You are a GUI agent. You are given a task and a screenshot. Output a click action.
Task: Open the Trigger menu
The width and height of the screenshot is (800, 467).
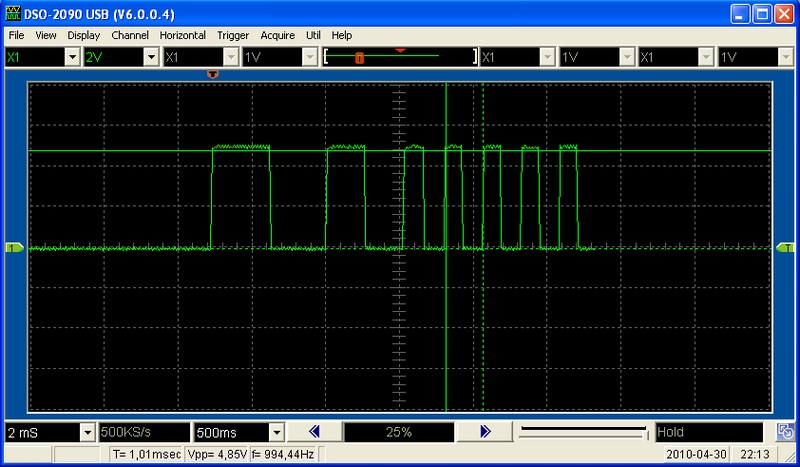pyautogui.click(x=233, y=35)
